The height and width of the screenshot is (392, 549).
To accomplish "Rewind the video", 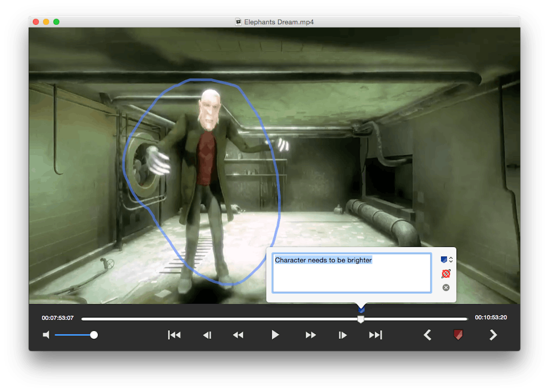I will click(238, 335).
